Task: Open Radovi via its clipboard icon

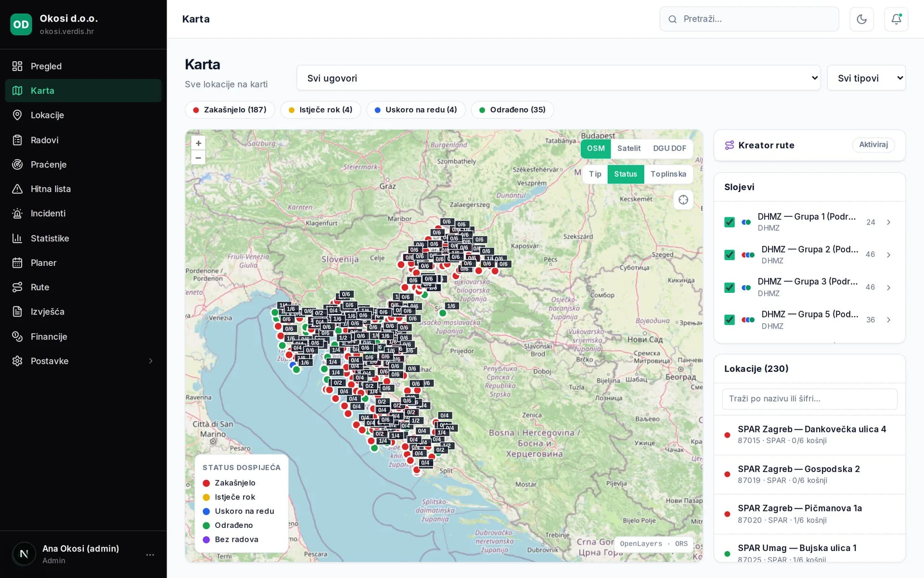Action: 17,140
